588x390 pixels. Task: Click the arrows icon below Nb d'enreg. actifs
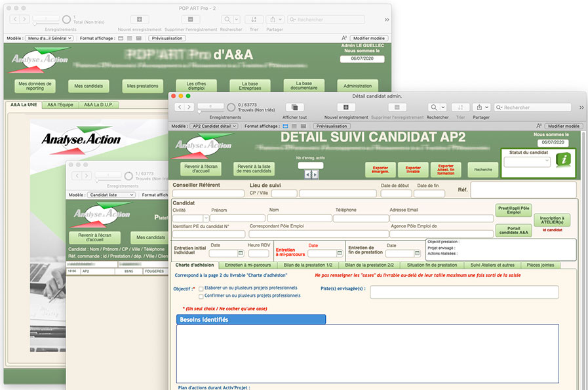[311, 174]
